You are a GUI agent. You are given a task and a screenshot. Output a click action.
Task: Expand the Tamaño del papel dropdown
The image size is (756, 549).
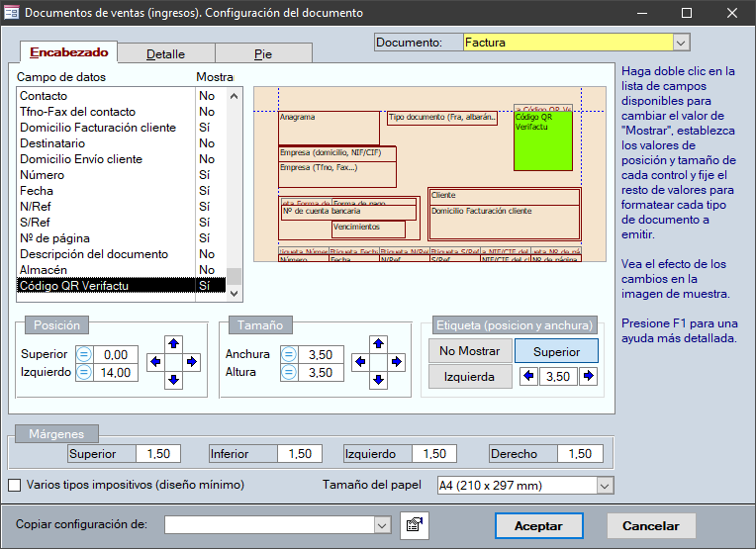coord(605,485)
